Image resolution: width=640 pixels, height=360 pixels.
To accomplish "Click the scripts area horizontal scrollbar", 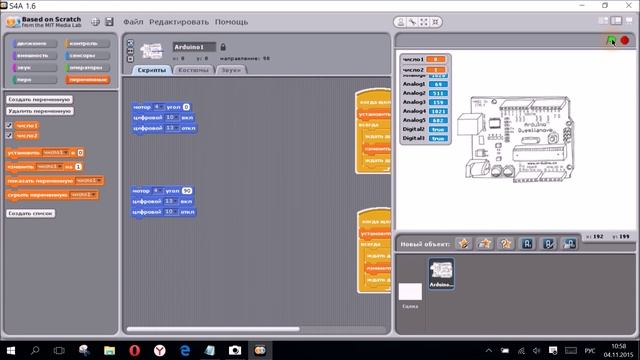I will coord(213,329).
